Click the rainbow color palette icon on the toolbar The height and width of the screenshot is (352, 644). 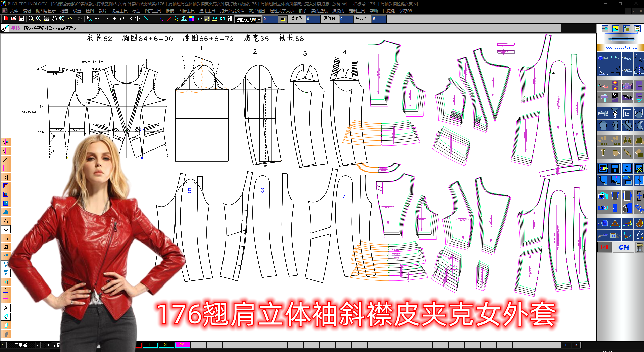coord(191,19)
